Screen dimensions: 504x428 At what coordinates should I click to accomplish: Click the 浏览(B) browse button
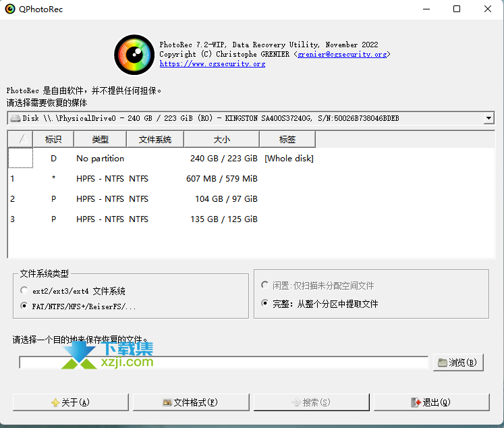pyautogui.click(x=458, y=363)
